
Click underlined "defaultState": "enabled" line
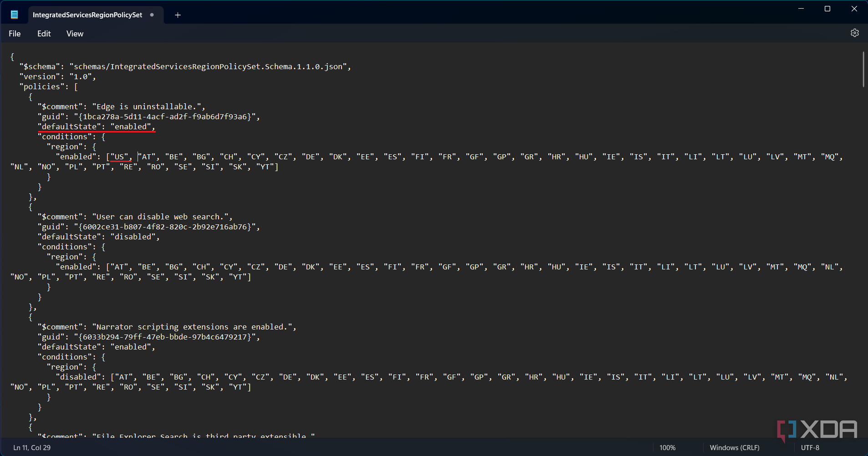97,127
